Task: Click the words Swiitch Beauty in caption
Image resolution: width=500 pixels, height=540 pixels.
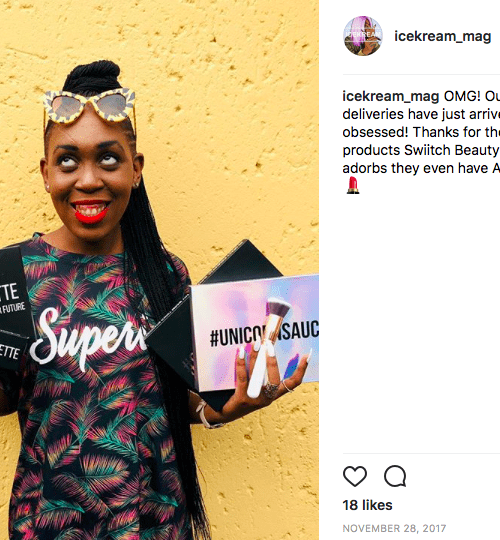Action: coord(451,150)
